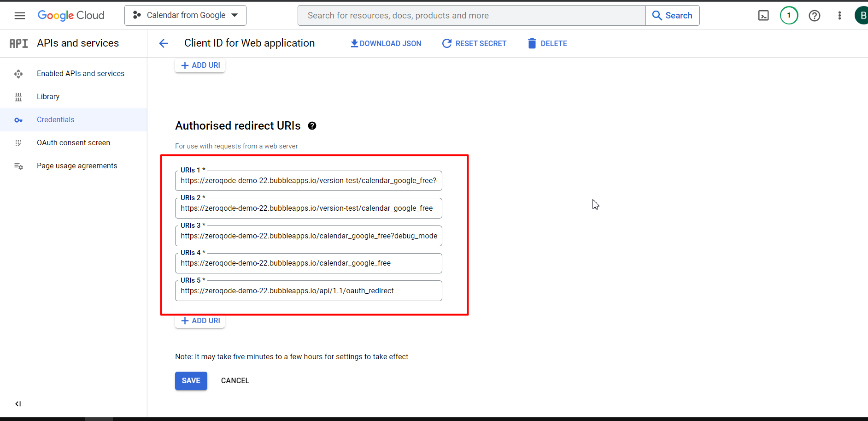The image size is (868, 421).
Task: Open the notifications badge showing 1
Action: point(789,16)
